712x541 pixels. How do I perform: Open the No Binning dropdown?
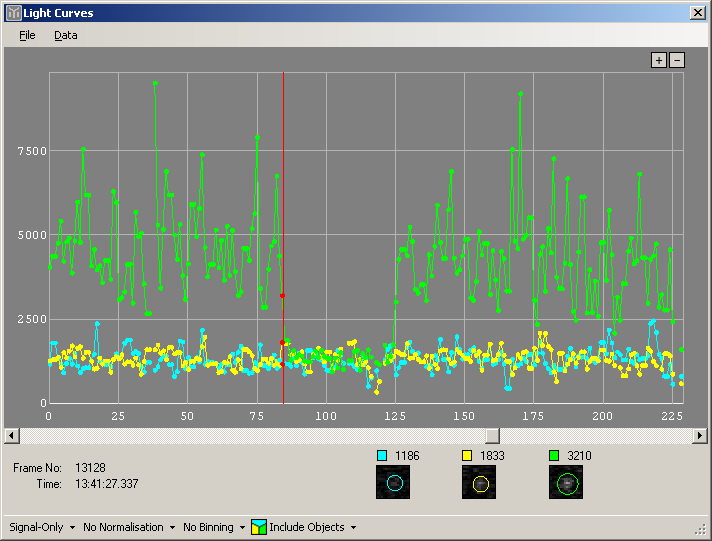click(x=214, y=527)
